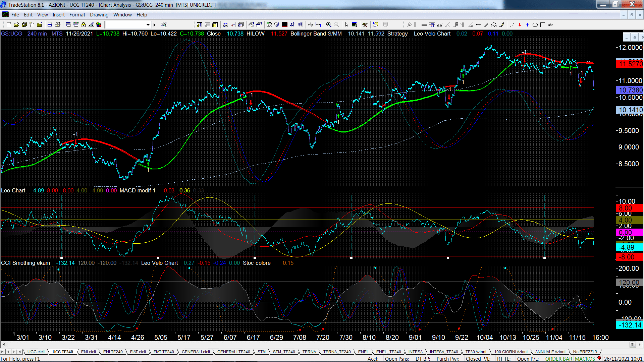Image resolution: width=644 pixels, height=362 pixels.
Task: Click the go arrow next to symbol box
Action: pos(155,24)
